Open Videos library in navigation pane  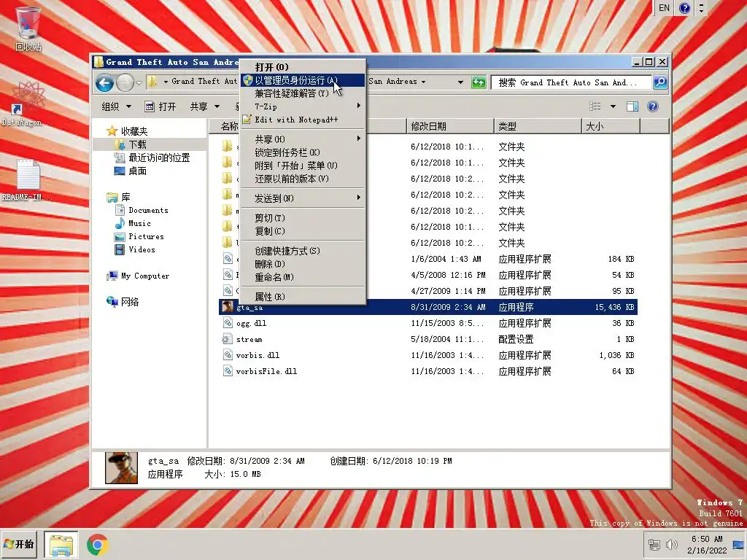click(135, 249)
